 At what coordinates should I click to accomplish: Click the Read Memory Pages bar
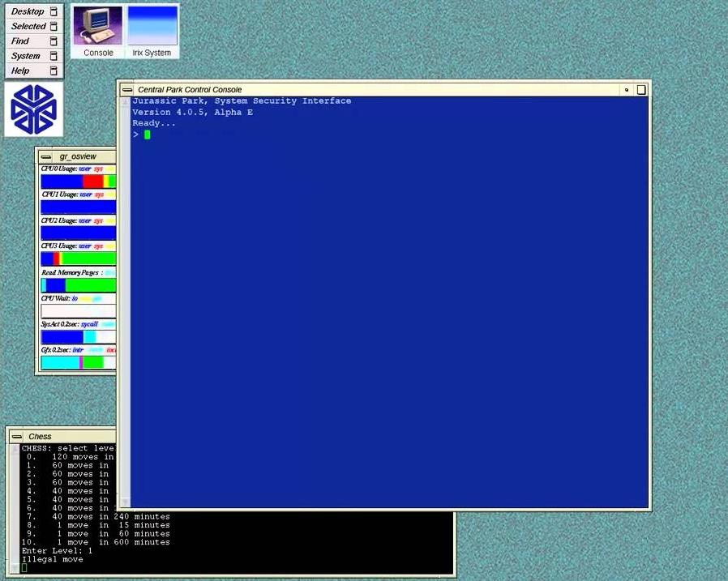(79, 285)
